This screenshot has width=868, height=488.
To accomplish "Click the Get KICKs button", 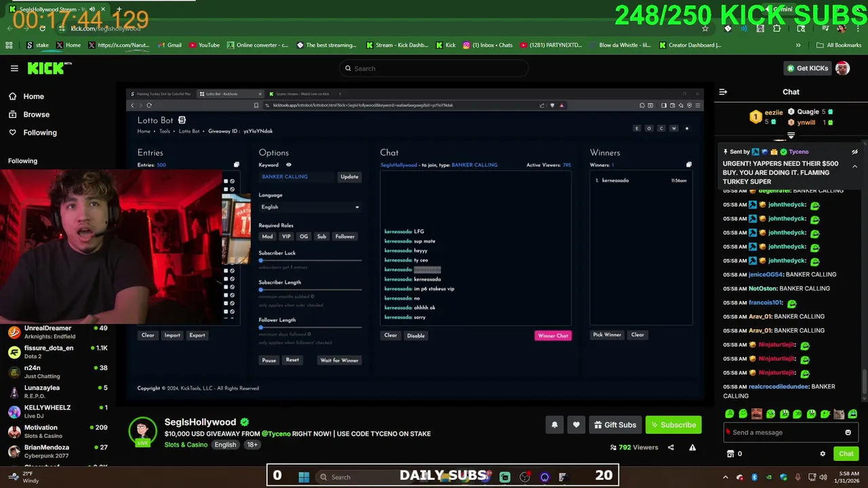I will pyautogui.click(x=807, y=68).
